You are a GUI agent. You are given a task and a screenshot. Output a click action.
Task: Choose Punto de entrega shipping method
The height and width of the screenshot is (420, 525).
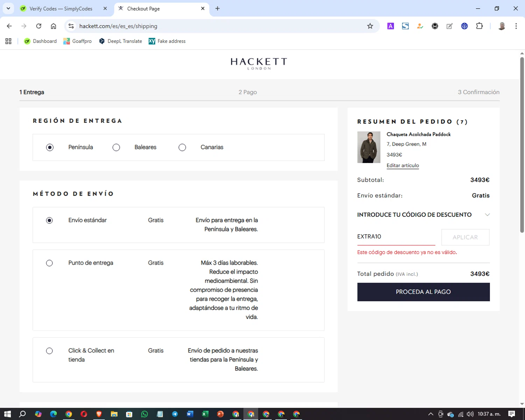pos(49,263)
